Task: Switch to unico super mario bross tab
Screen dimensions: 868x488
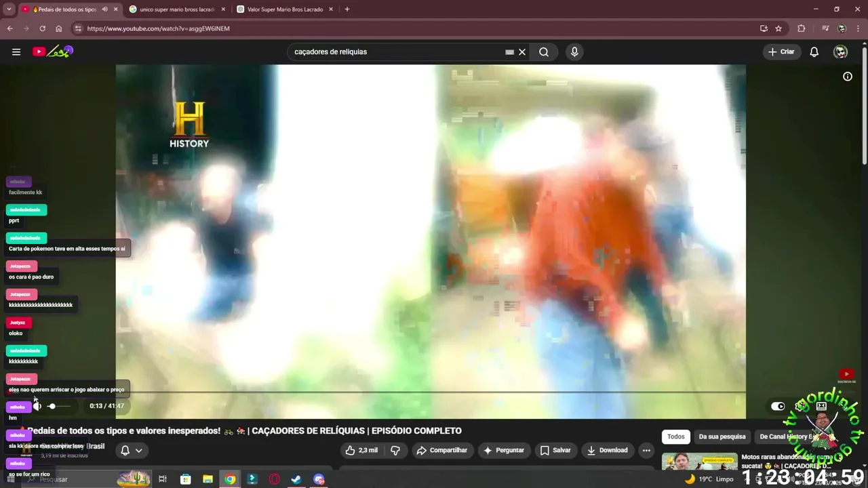Action: pyautogui.click(x=177, y=9)
